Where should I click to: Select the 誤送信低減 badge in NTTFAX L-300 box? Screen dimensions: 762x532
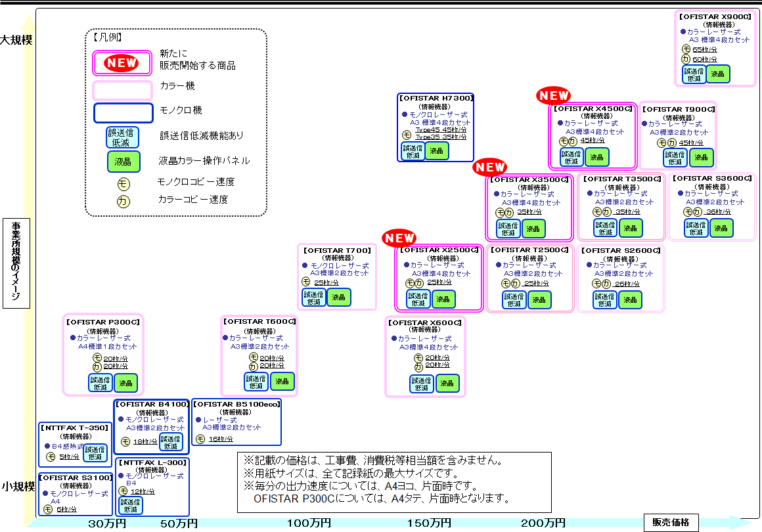click(x=131, y=506)
